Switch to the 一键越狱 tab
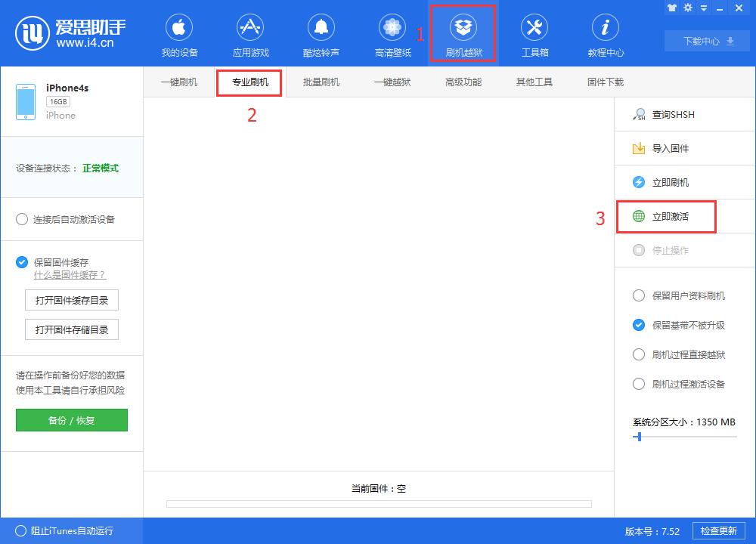The image size is (756, 544). (392, 82)
